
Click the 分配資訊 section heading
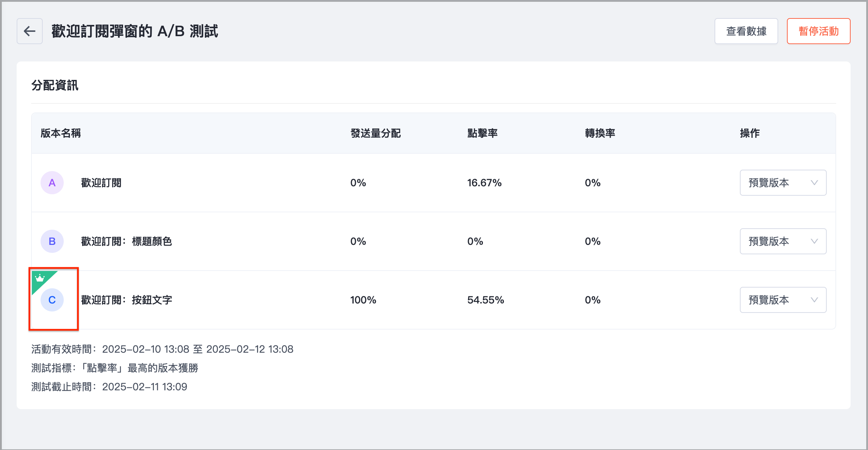tap(55, 85)
